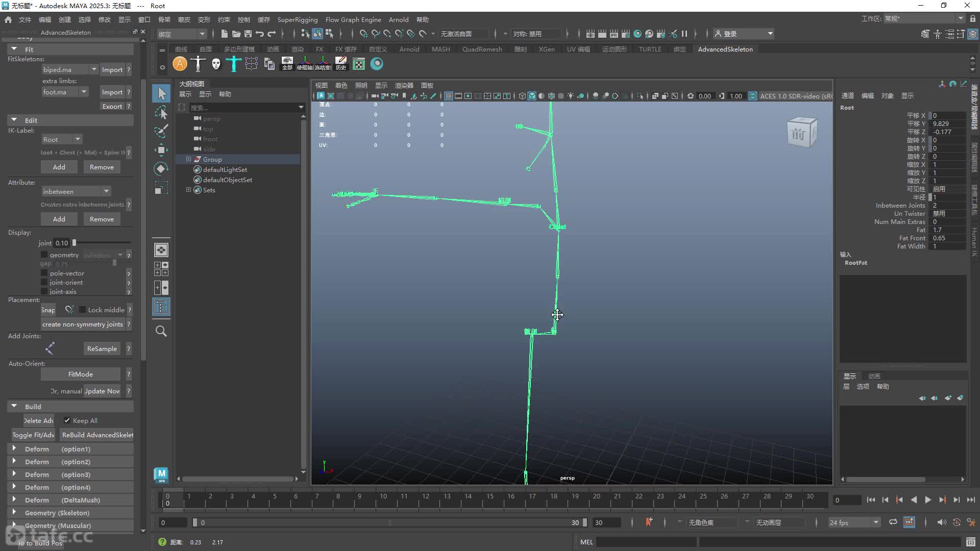Open the Arnold menu in menu bar

pyautogui.click(x=398, y=19)
